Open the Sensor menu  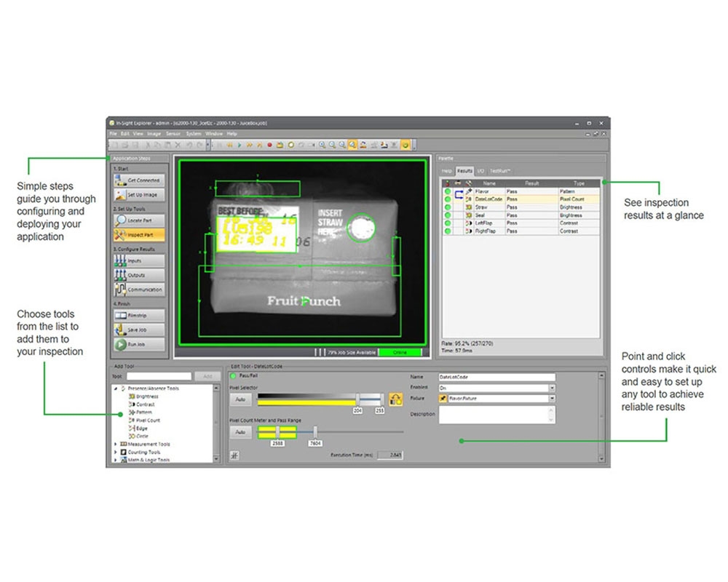(173, 134)
